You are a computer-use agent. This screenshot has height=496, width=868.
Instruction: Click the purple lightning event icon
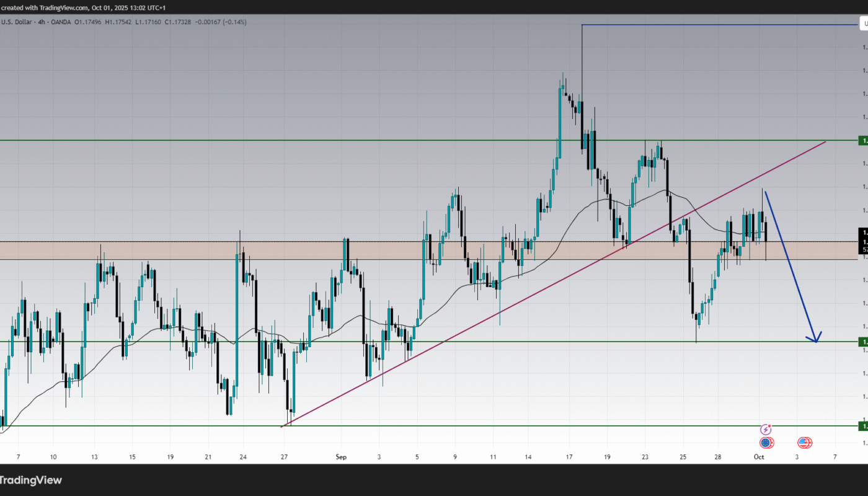[766, 430]
